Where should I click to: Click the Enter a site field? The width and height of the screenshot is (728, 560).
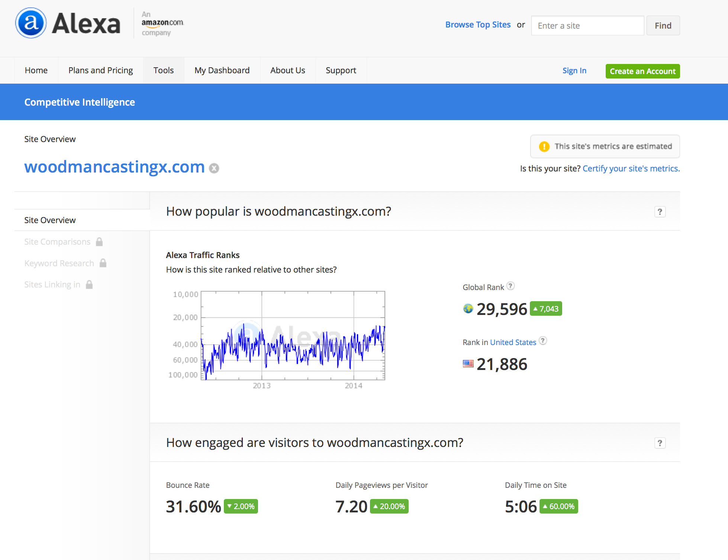[x=587, y=26]
